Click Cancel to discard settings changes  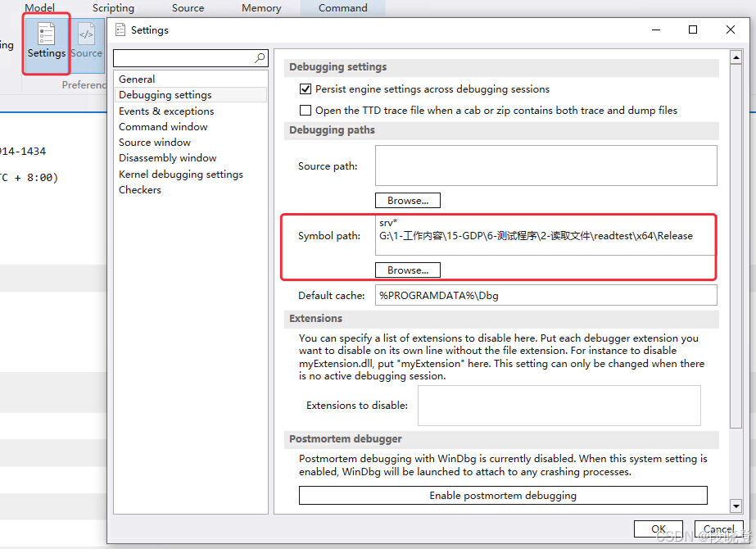tap(718, 529)
